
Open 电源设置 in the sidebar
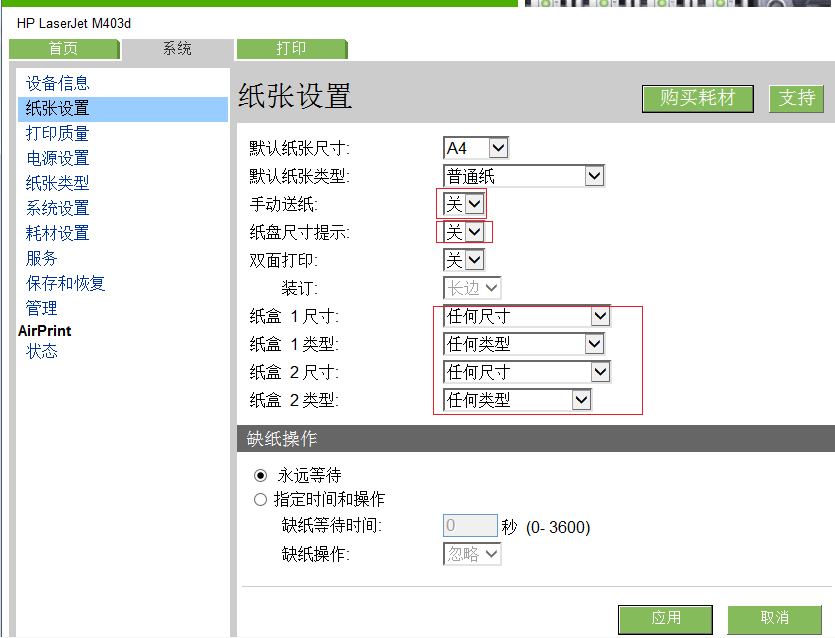[x=57, y=158]
